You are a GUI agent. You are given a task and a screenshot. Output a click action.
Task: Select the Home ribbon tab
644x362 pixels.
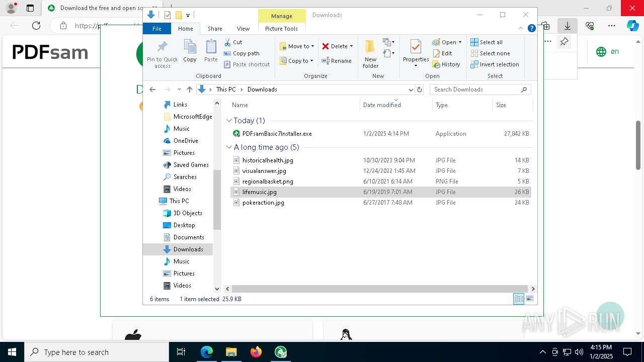185,29
